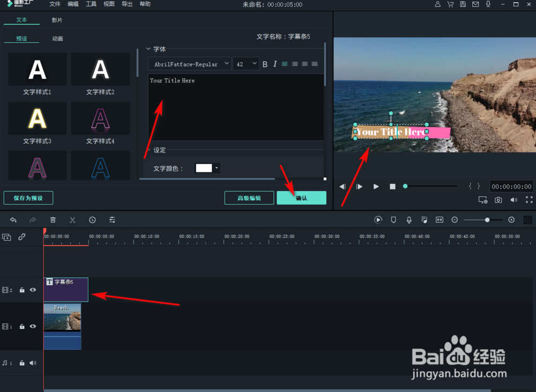
Task: Select the 字幕条5 clip on timeline
Action: (x=66, y=290)
